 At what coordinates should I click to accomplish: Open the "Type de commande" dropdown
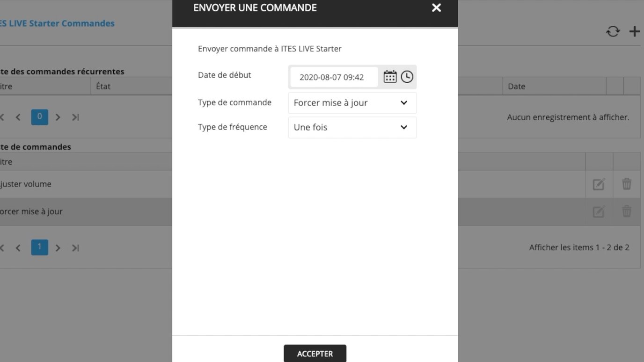pos(352,102)
